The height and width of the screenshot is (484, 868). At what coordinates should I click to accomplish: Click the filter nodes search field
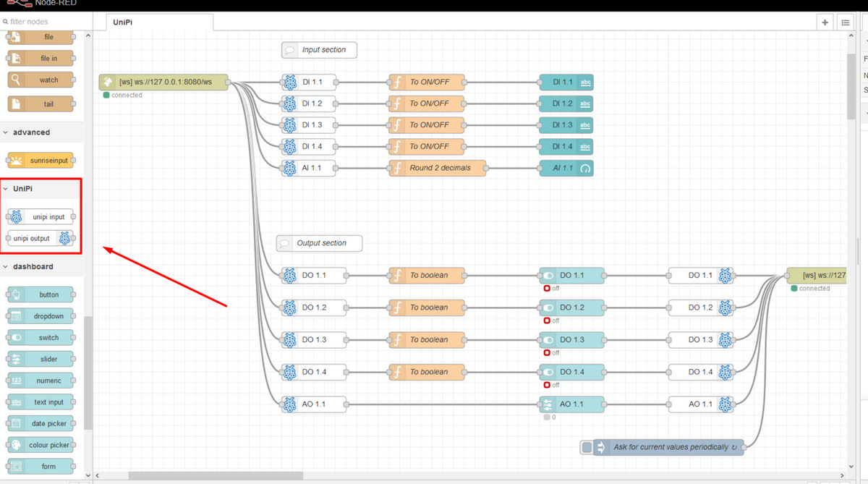click(x=48, y=22)
